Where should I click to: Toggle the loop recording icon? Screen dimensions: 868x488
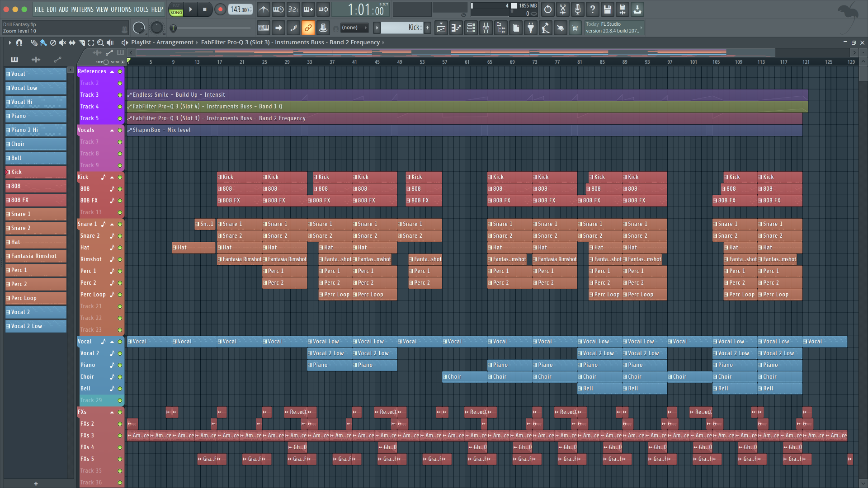pos(323,9)
